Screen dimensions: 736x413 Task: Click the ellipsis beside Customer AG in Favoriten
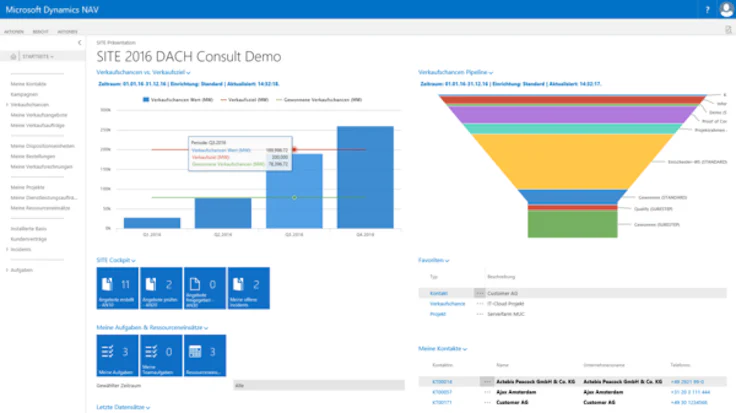click(479, 293)
